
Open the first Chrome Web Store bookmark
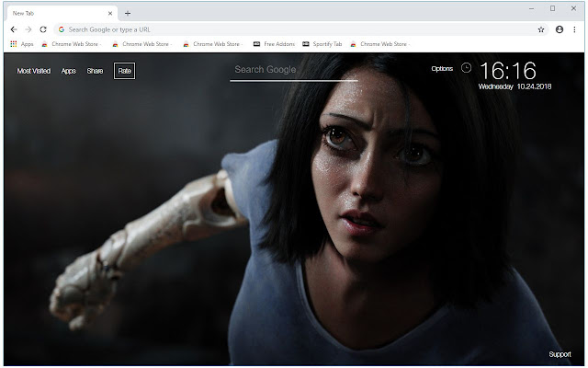point(72,44)
